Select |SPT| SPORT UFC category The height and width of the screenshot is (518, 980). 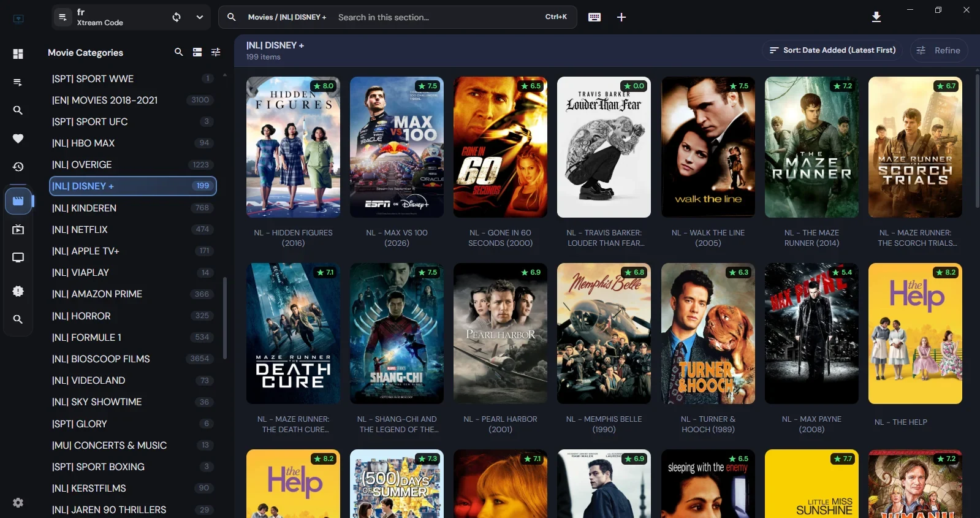click(x=132, y=121)
